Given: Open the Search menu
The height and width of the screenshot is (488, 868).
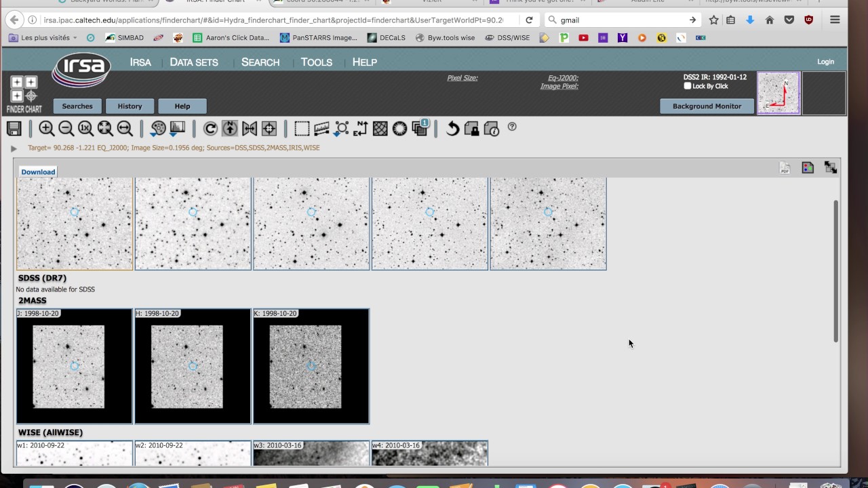Looking at the screenshot, I should 260,62.
